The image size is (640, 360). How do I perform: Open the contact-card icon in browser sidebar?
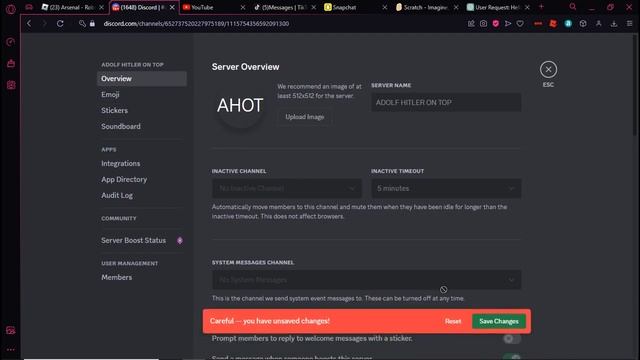(11, 85)
